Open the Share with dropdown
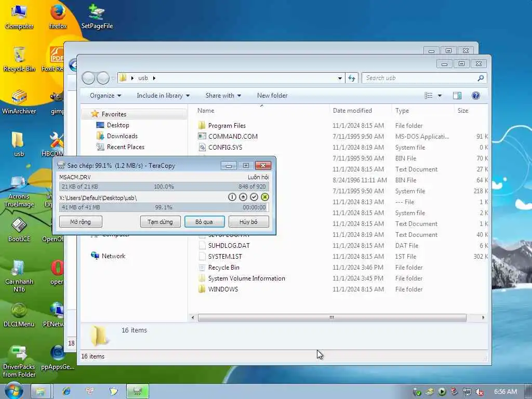Image resolution: width=532 pixels, height=399 pixels. (x=223, y=96)
